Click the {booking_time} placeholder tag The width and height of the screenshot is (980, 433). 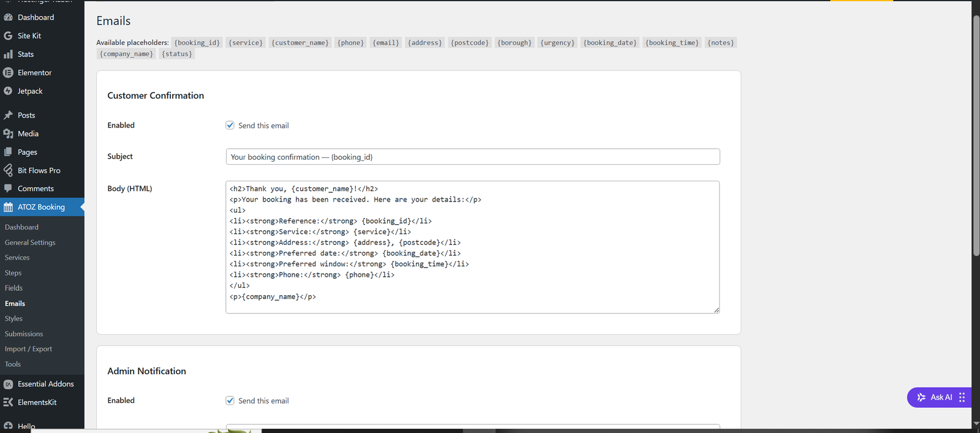671,43
